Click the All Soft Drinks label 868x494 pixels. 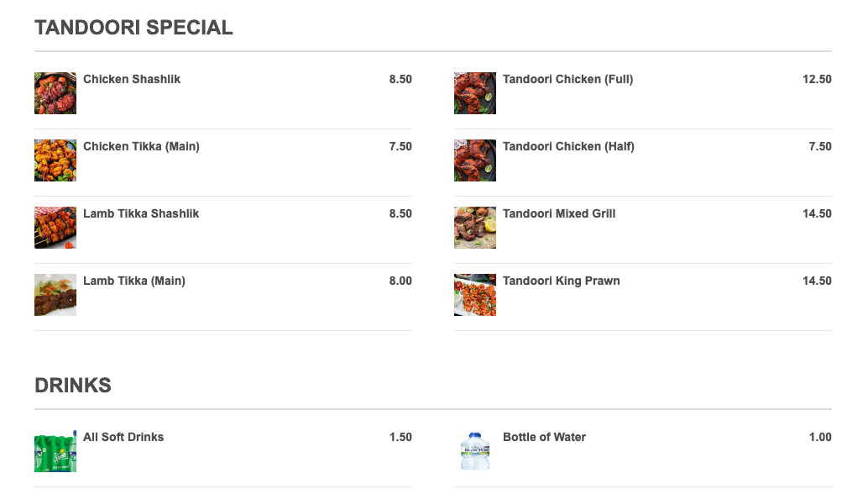(x=123, y=437)
